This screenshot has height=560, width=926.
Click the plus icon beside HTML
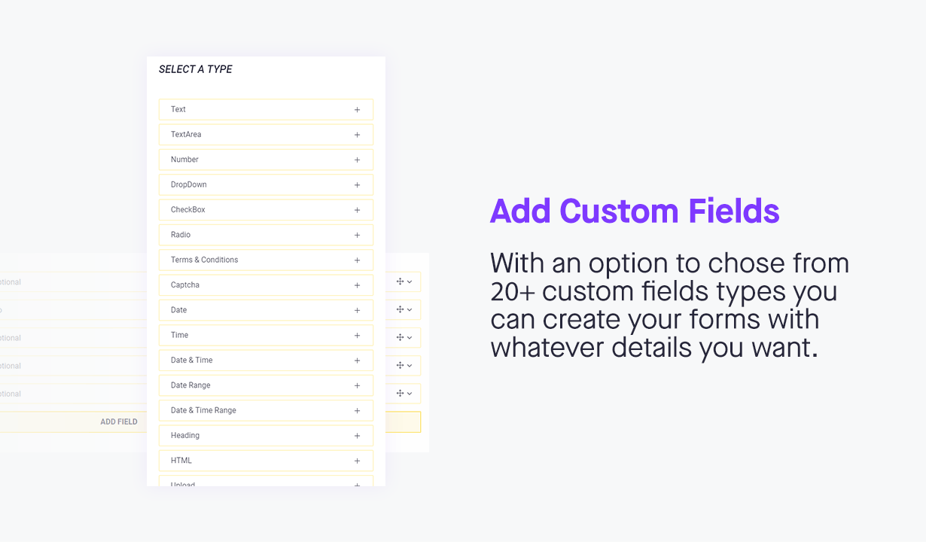click(357, 461)
